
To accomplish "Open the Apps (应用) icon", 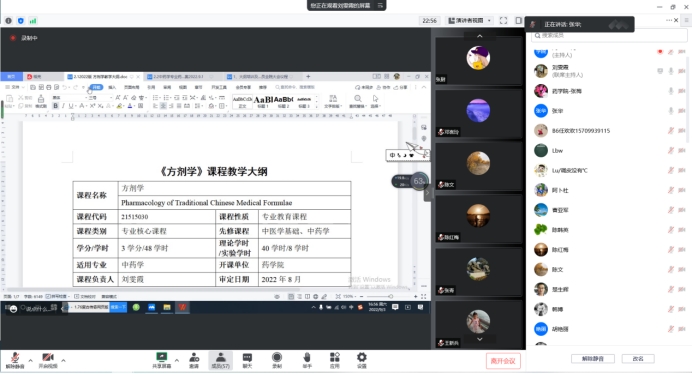I will [335, 360].
